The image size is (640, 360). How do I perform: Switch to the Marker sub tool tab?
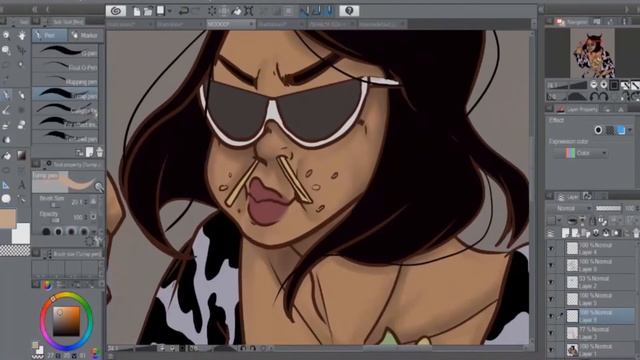pyautogui.click(x=85, y=36)
